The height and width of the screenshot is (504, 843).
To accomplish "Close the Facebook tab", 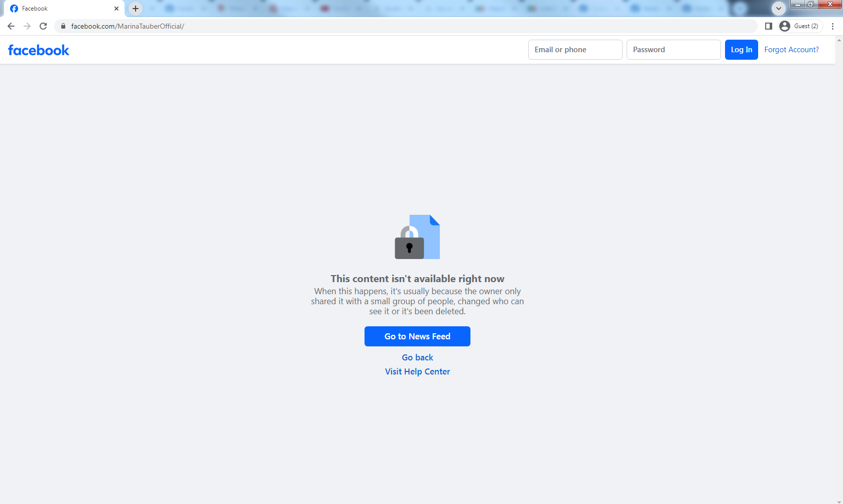I will pyautogui.click(x=116, y=9).
